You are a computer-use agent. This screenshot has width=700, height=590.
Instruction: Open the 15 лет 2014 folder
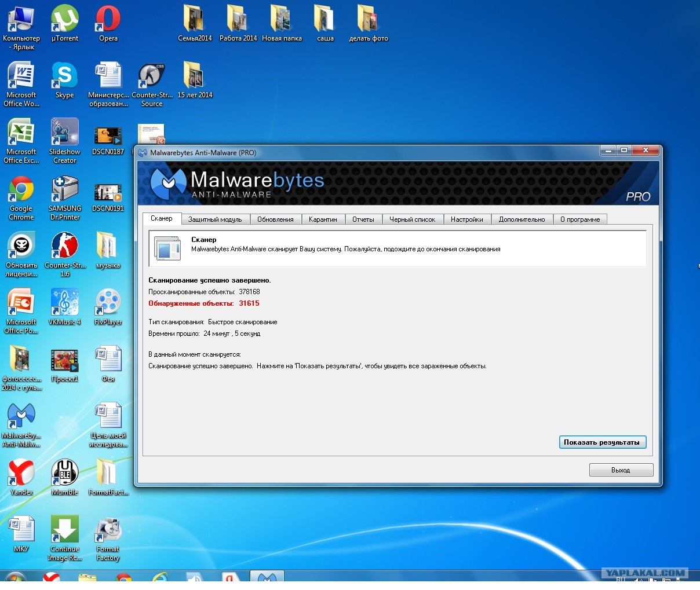195,80
